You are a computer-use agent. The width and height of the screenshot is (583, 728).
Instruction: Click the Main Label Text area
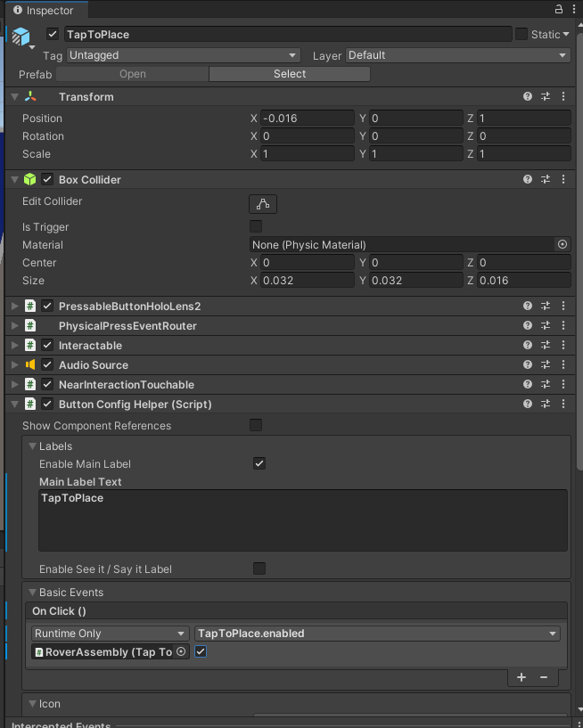click(303, 520)
